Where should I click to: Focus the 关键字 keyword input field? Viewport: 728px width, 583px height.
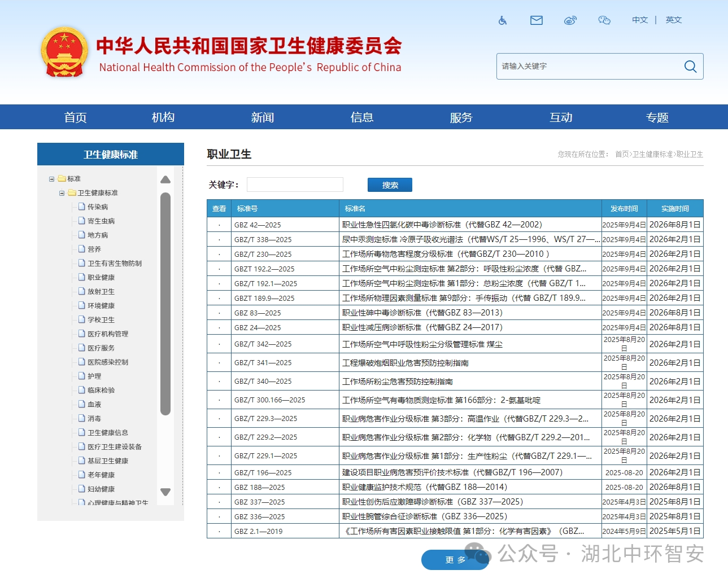click(295, 185)
